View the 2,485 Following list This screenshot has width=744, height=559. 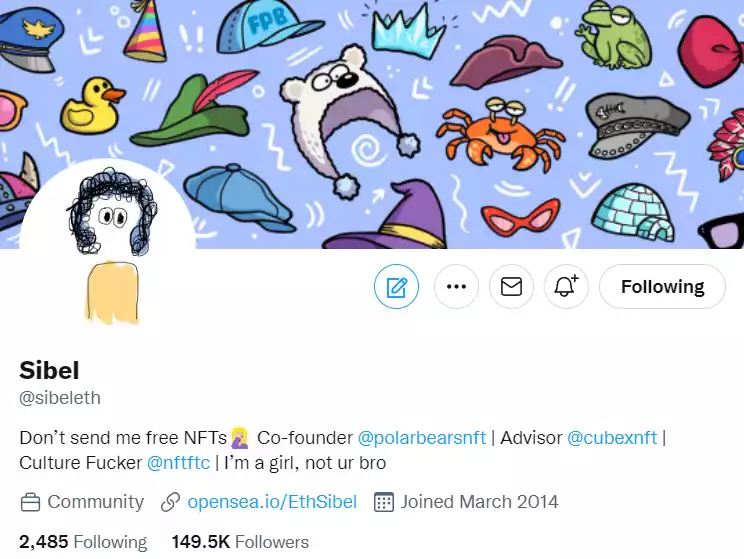83,542
